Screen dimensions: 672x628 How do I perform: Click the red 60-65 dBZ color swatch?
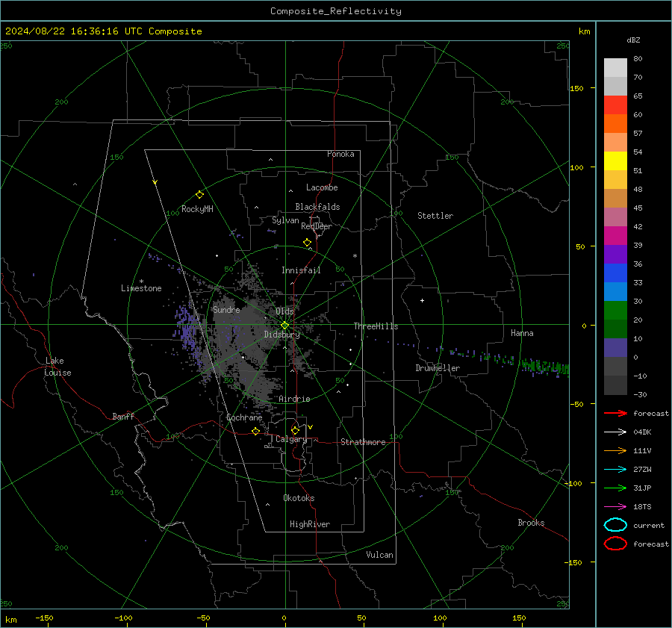[x=615, y=105]
